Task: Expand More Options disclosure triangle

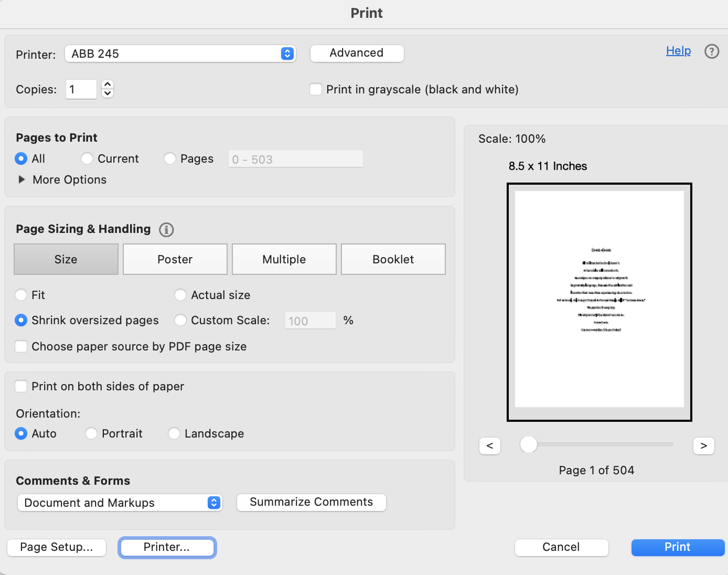Action: coord(22,180)
